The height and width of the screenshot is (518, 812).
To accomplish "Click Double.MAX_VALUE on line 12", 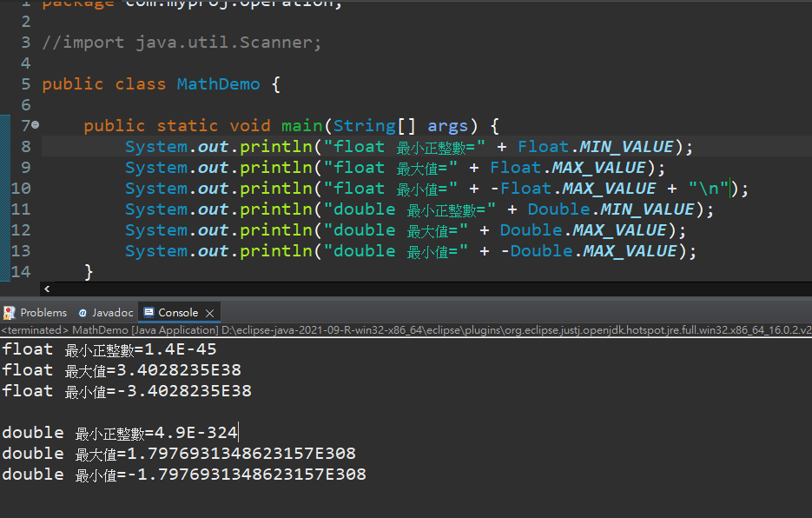I will pos(581,230).
